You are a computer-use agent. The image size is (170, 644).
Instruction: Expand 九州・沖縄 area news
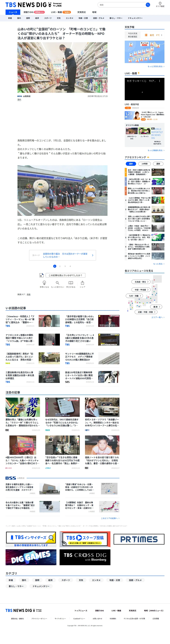tap(135, 296)
